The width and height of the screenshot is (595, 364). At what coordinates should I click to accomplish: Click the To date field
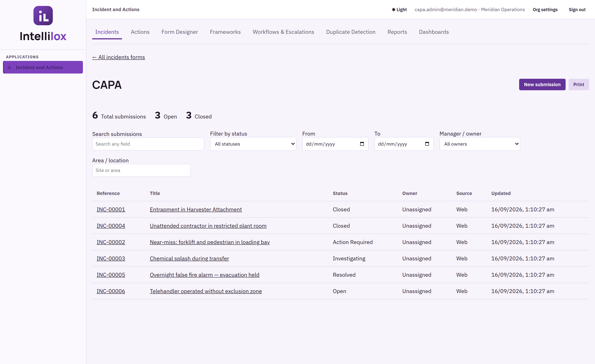[404, 144]
